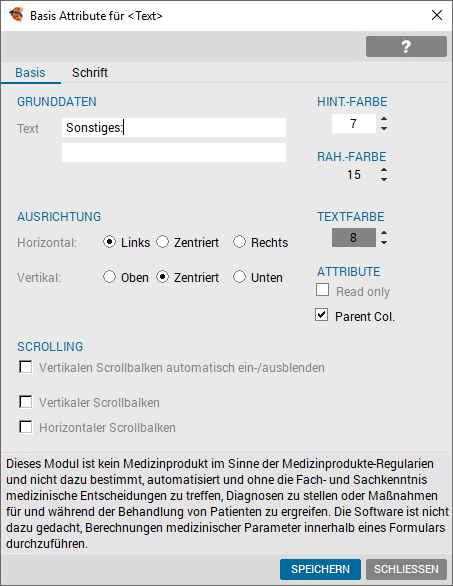Decrease the Rah.-Farbe value with down arrow
This screenshot has height=586, width=453.
pyautogui.click(x=384, y=179)
